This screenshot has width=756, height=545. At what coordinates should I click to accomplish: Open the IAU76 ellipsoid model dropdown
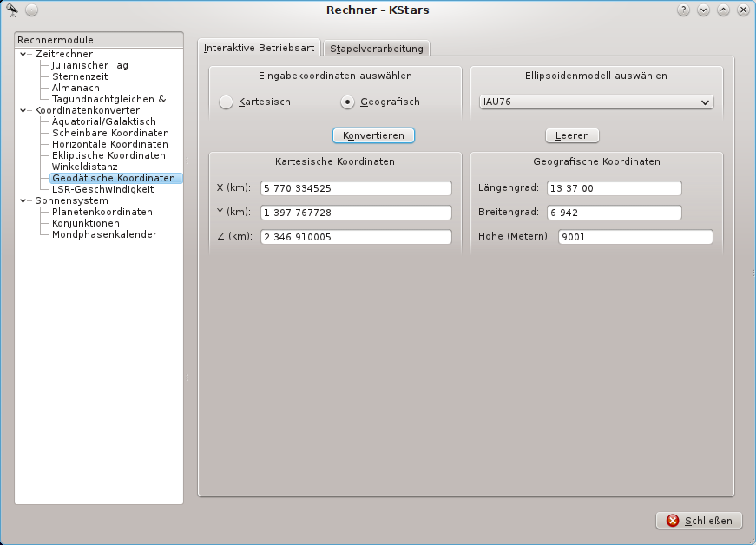[x=596, y=102]
